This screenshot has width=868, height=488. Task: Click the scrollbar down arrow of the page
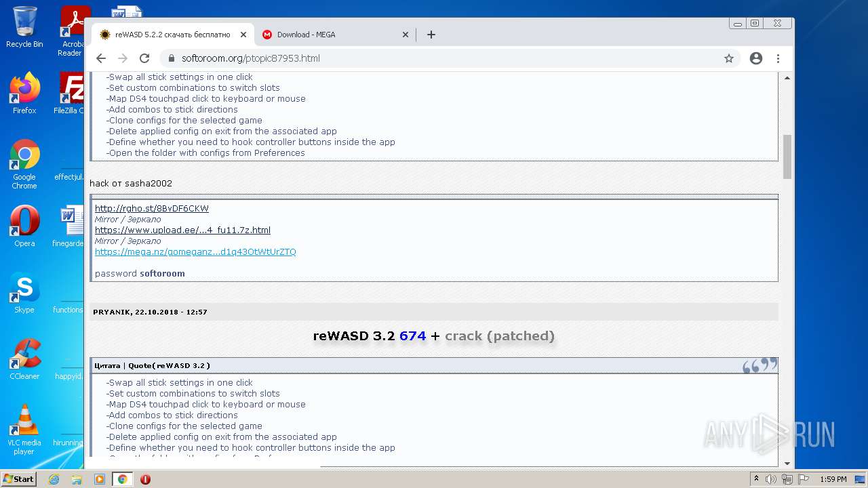[787, 464]
